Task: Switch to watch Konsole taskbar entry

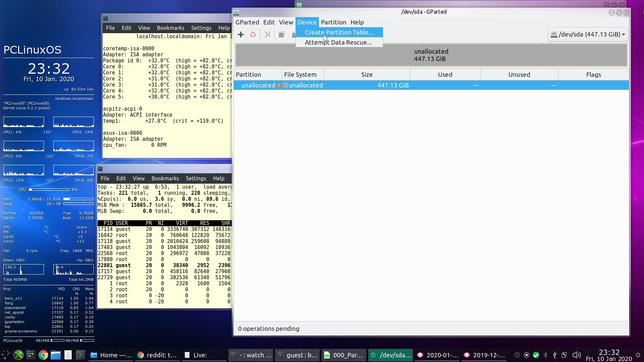Action: tap(251, 355)
